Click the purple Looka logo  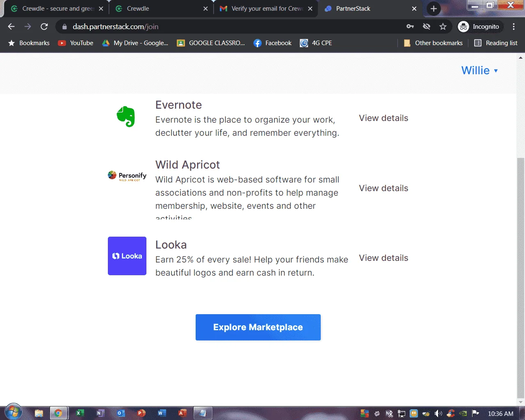(127, 256)
